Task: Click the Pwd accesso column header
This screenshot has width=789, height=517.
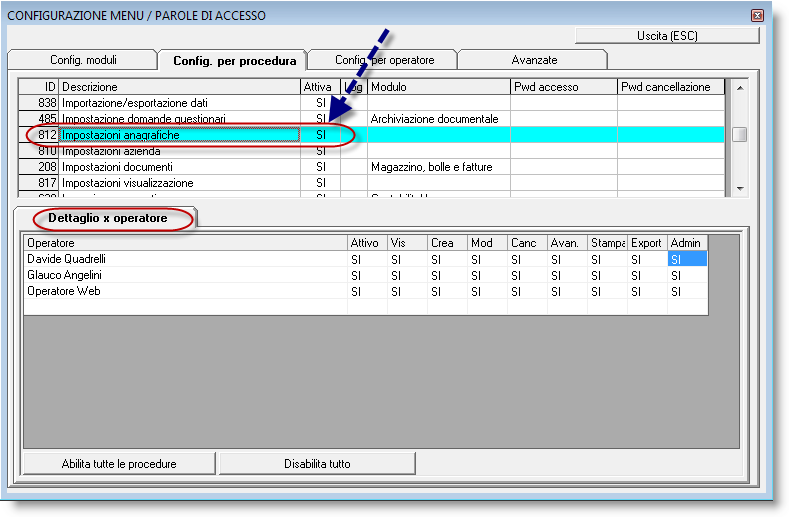Action: click(564, 87)
